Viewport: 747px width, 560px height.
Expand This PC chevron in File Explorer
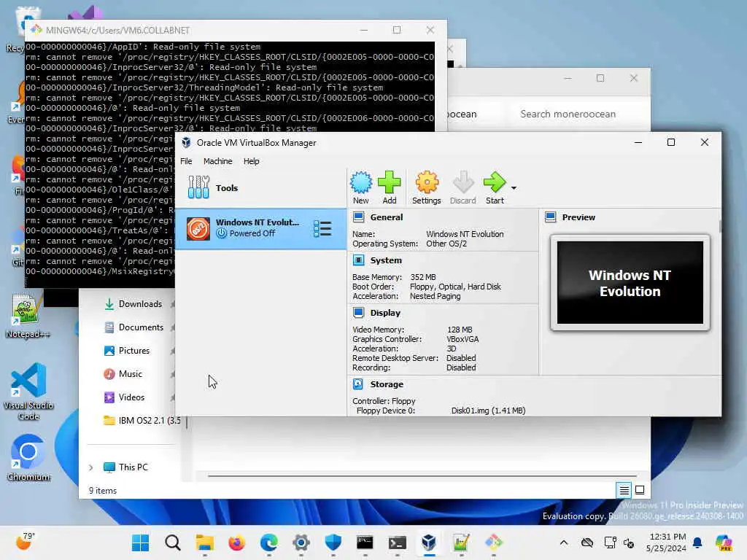[91, 467]
